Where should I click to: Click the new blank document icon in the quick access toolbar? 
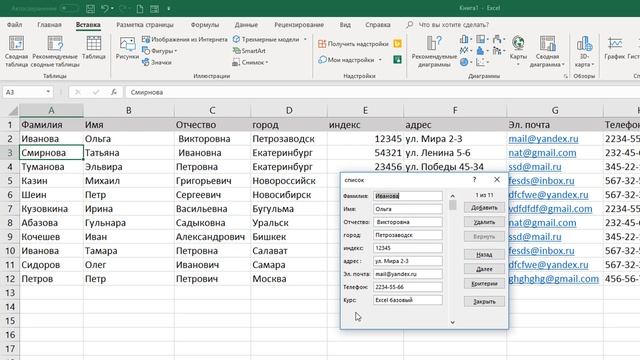140,9
